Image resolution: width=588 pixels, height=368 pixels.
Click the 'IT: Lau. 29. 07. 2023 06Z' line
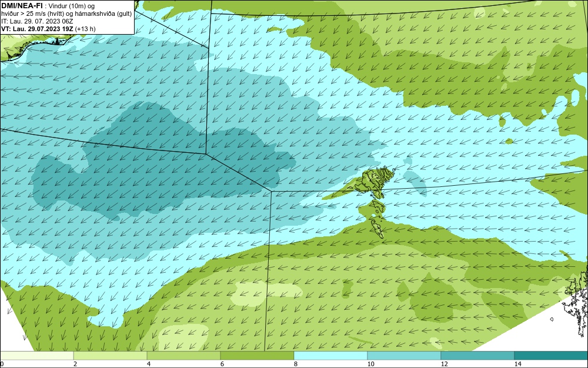(x=37, y=21)
